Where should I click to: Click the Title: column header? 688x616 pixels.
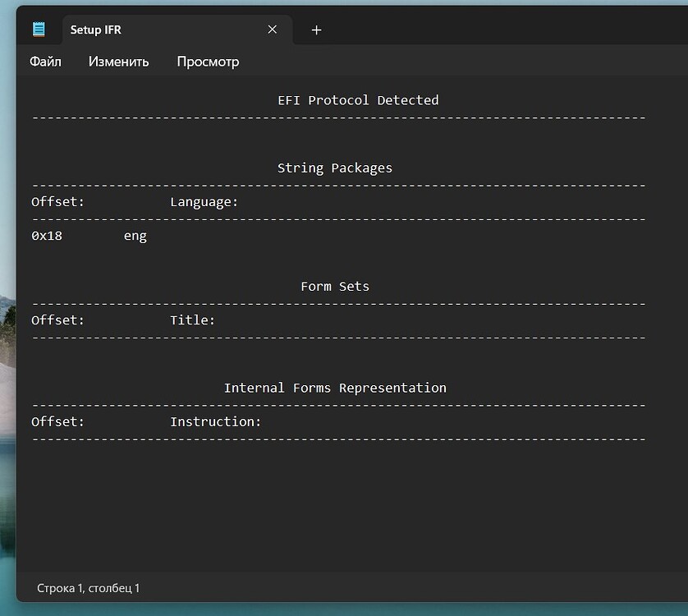point(192,319)
